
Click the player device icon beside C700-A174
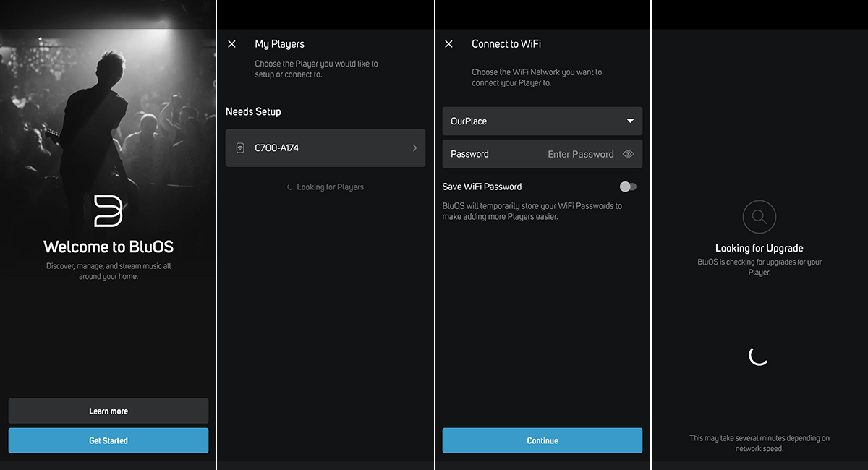pos(240,148)
